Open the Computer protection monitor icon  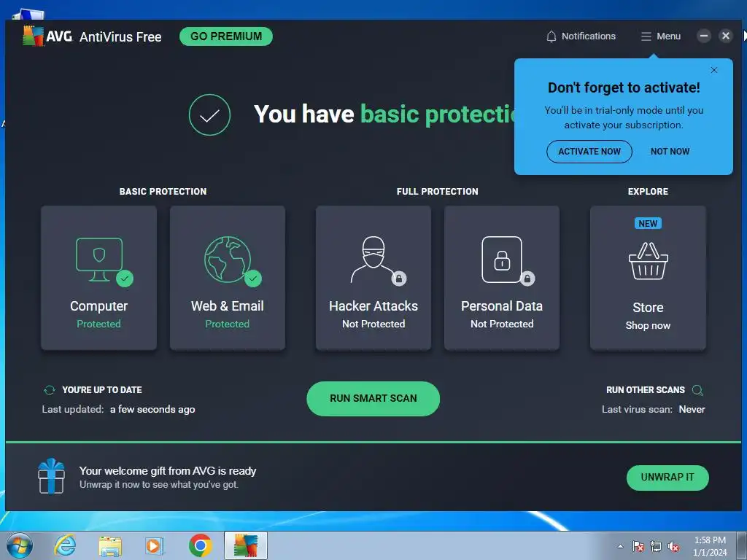tap(98, 259)
